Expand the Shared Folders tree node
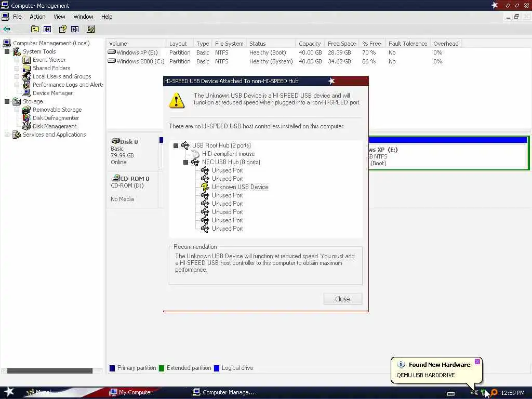The image size is (532, 399). click(x=17, y=68)
